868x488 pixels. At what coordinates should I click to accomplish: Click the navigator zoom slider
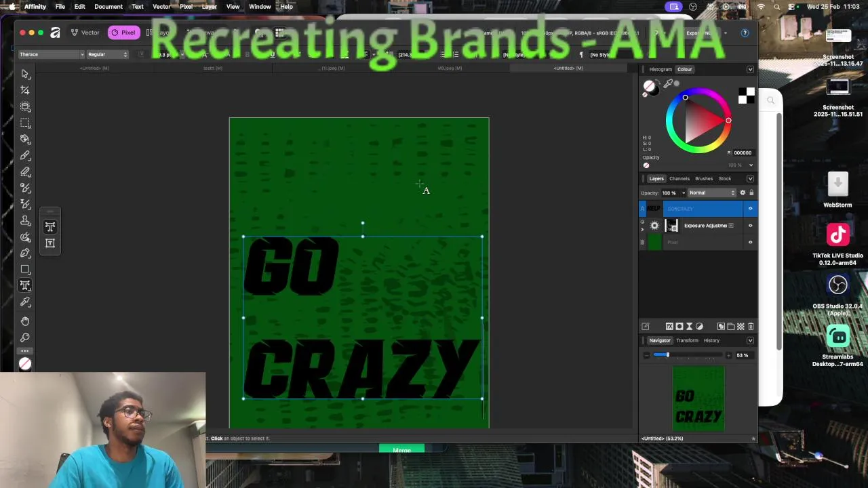tap(689, 355)
